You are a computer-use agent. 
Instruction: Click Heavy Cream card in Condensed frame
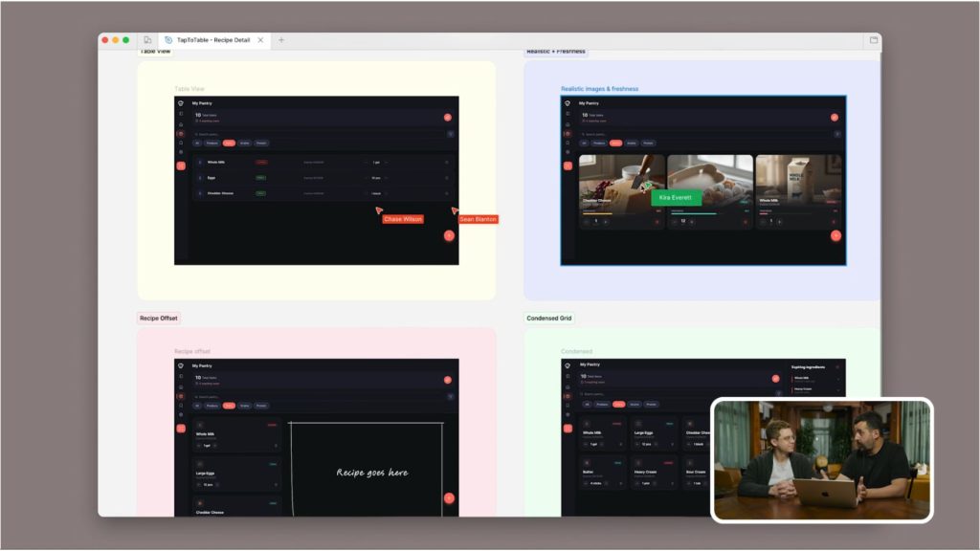(655, 473)
